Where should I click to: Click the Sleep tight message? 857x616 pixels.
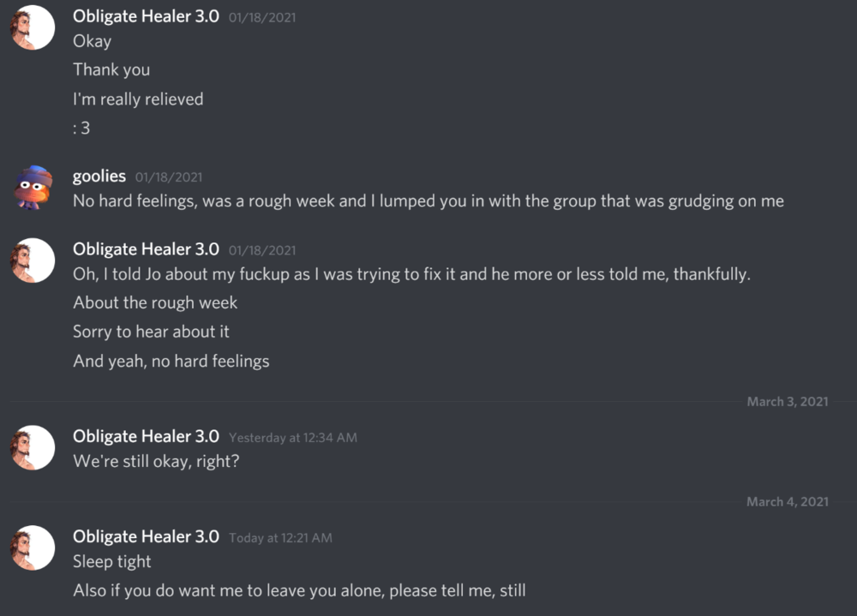111,561
